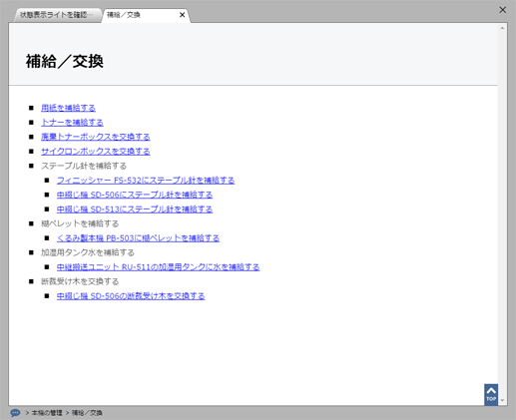Open the 用紙を補給する link
This screenshot has height=420, width=516.
click(68, 108)
